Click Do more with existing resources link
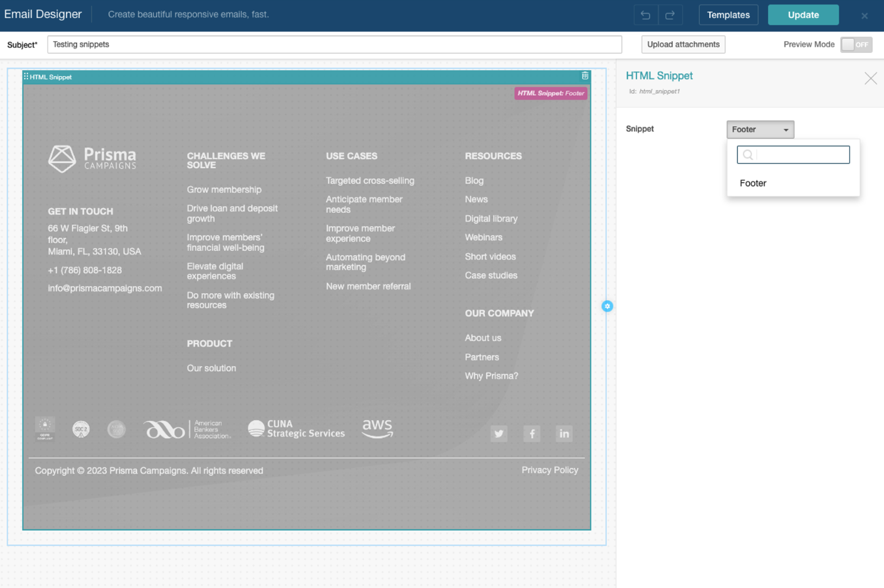884x588 pixels. (x=231, y=300)
